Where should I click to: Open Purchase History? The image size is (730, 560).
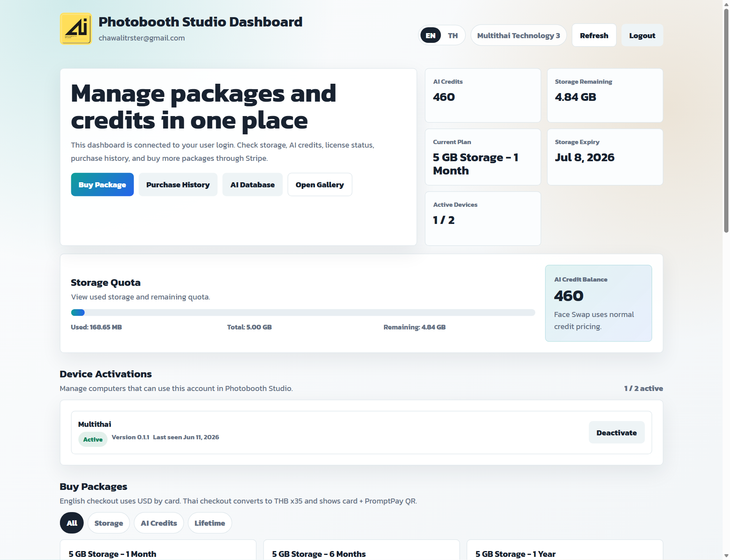click(x=178, y=185)
